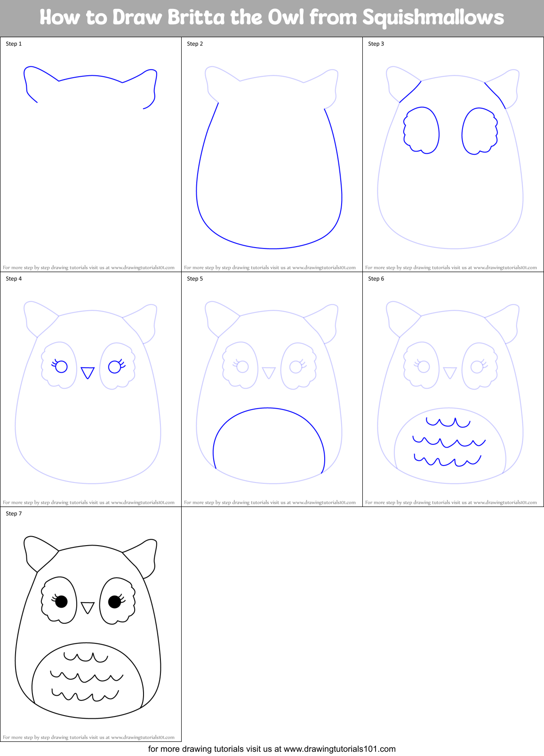Click the Step 2 owl body outline drawing

click(269, 157)
